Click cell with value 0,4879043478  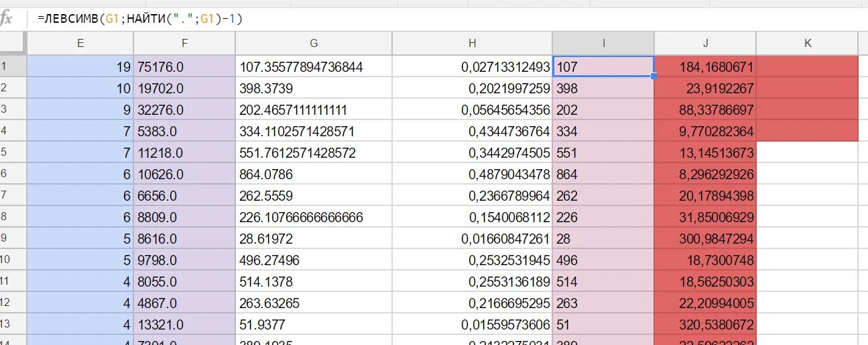473,174
